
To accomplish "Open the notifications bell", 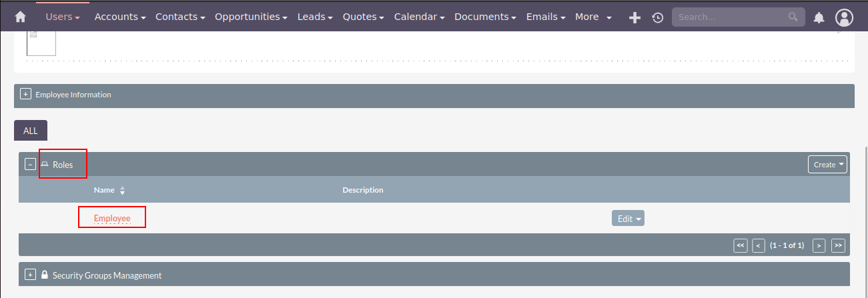I will (819, 17).
